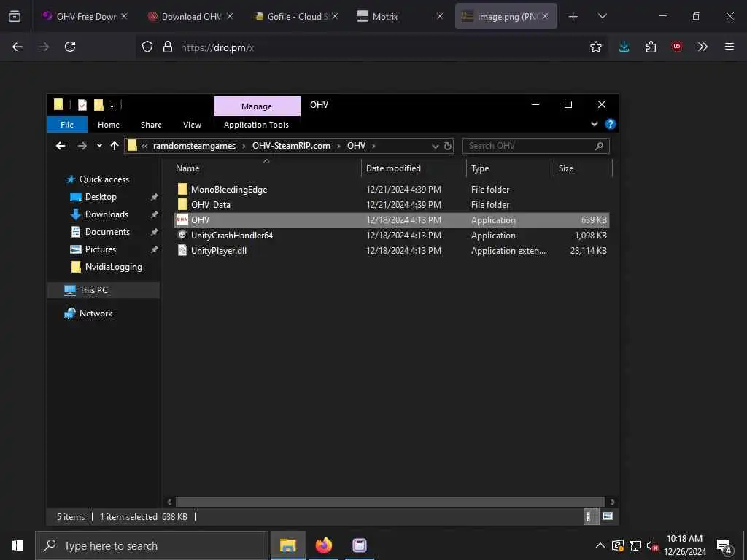Screen dimensions: 747x560
Task: Select the OHV application file
Action: 392,220
